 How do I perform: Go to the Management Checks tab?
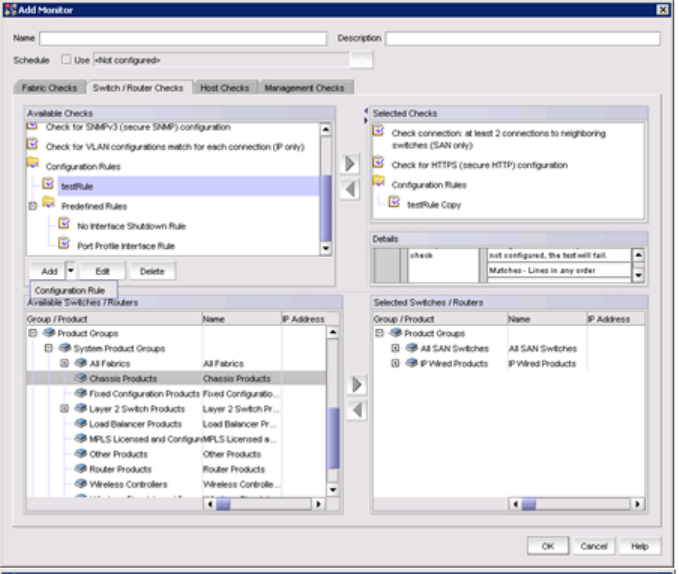(x=304, y=88)
